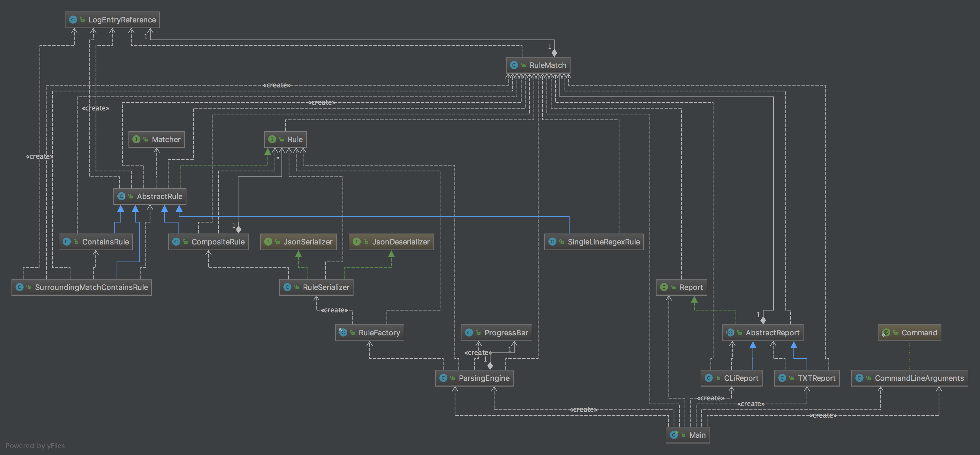The height and width of the screenshot is (455, 980).
Task: Click the CompositeRule class icon
Action: tap(176, 242)
